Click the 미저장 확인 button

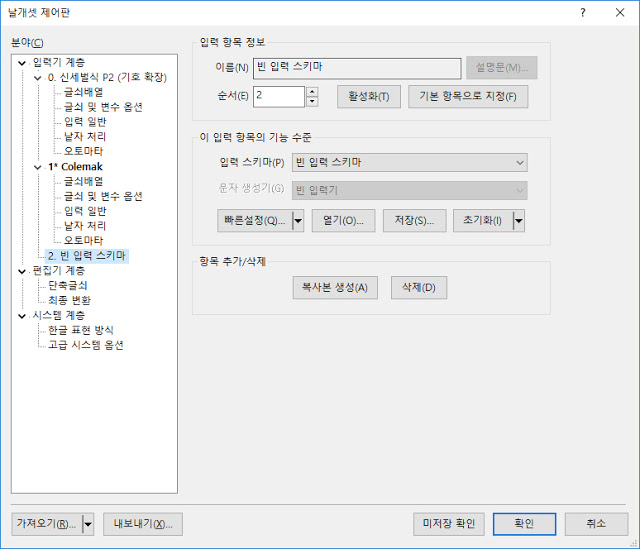click(449, 524)
